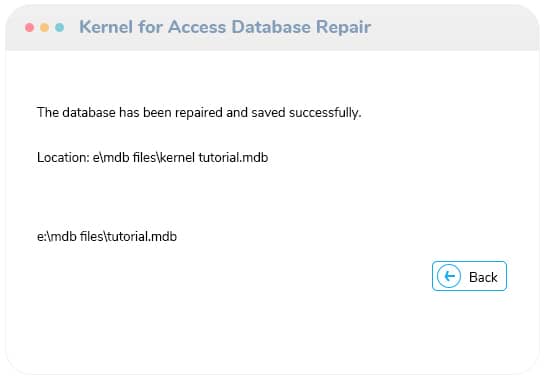Click the teal dot in title bar
Viewport: 545px width, 380px height.
59,27
